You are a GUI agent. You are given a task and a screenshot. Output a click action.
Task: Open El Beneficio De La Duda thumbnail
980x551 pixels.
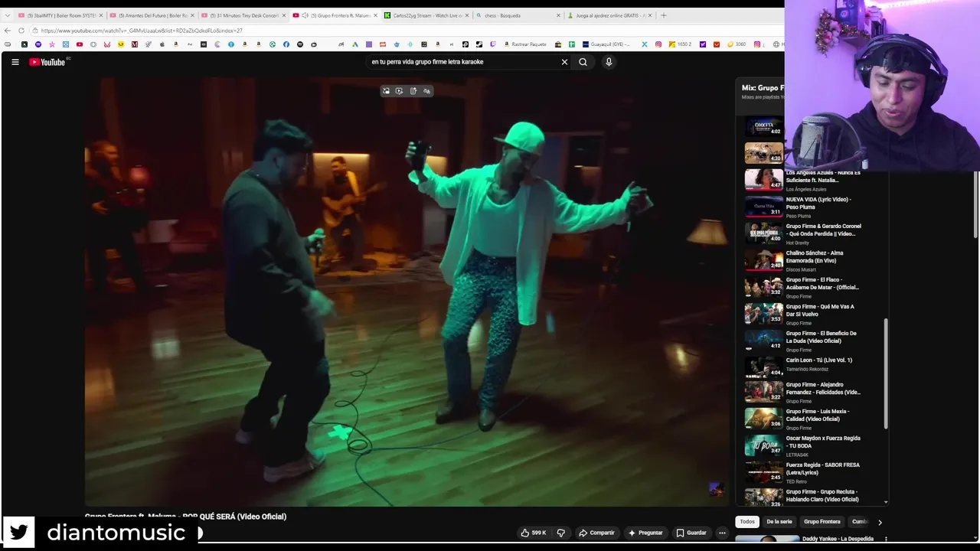click(764, 341)
